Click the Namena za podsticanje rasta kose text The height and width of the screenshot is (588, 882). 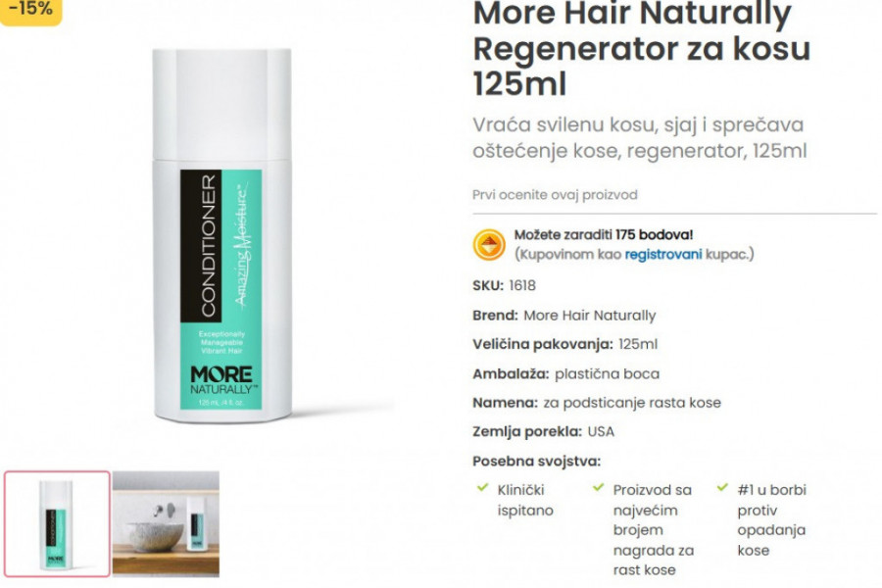point(597,403)
